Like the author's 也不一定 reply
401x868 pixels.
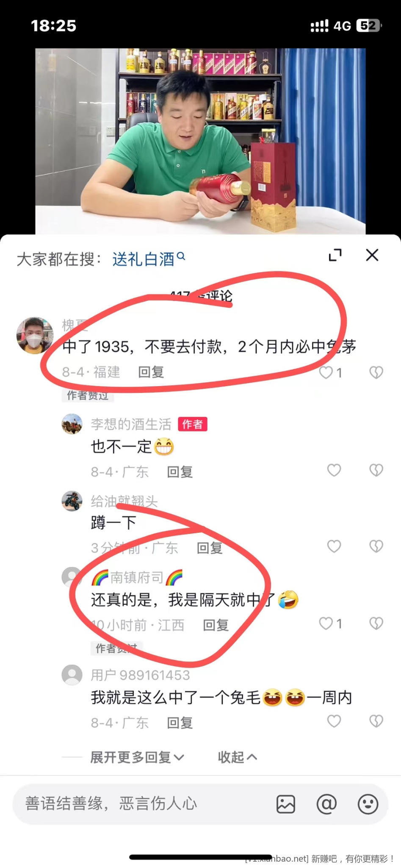(334, 470)
